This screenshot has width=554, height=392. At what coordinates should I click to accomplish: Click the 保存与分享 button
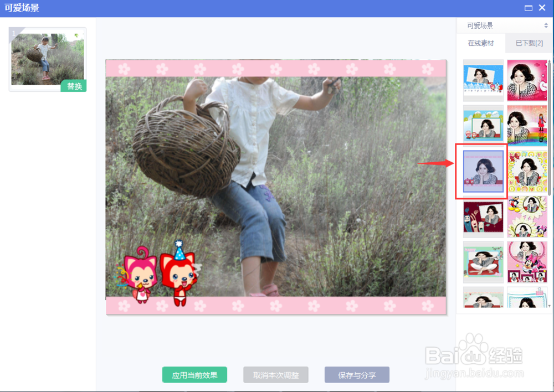[x=357, y=375]
